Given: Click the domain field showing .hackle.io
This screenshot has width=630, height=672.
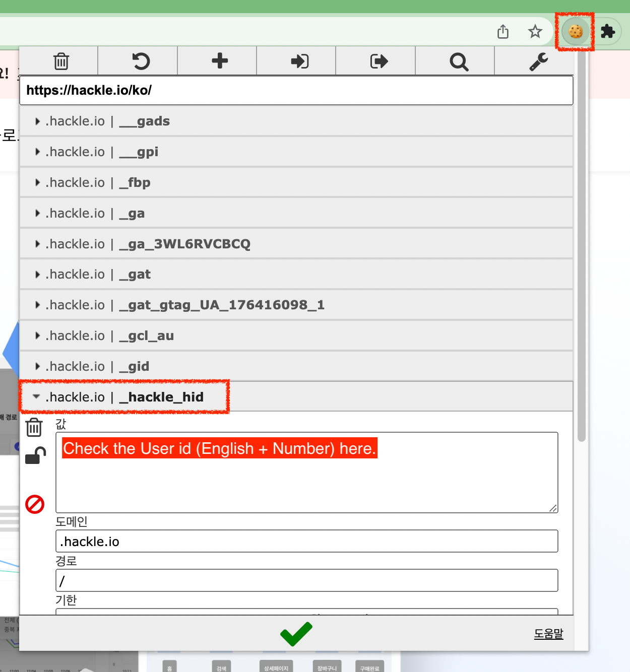Looking at the screenshot, I should pyautogui.click(x=307, y=541).
